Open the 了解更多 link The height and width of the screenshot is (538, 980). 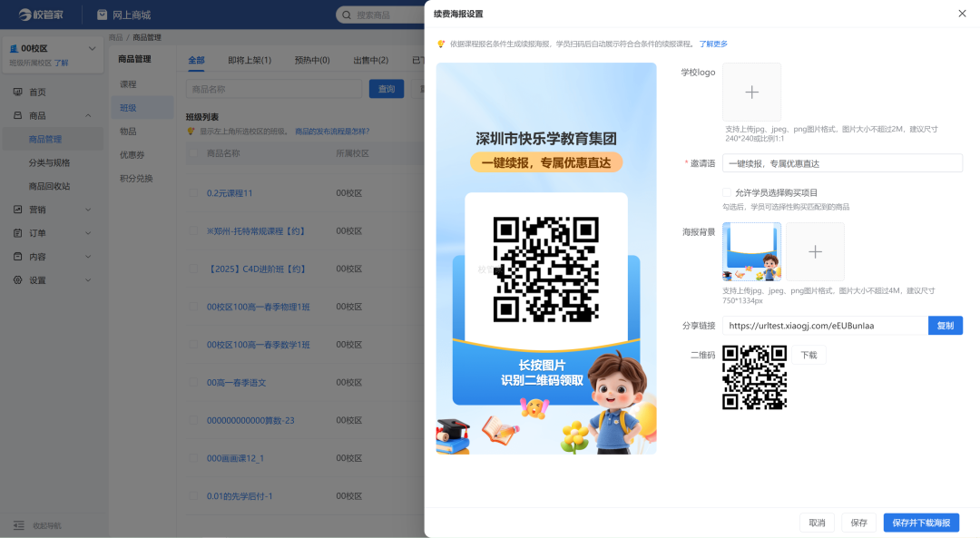pyautogui.click(x=713, y=44)
